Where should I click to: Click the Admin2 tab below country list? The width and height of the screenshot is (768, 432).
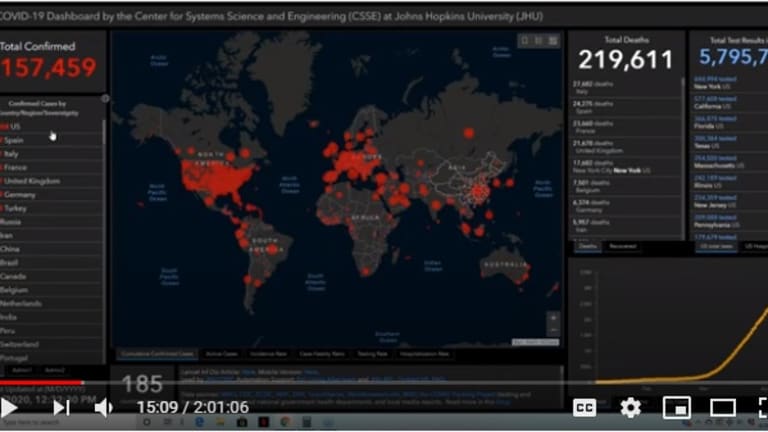click(54, 370)
